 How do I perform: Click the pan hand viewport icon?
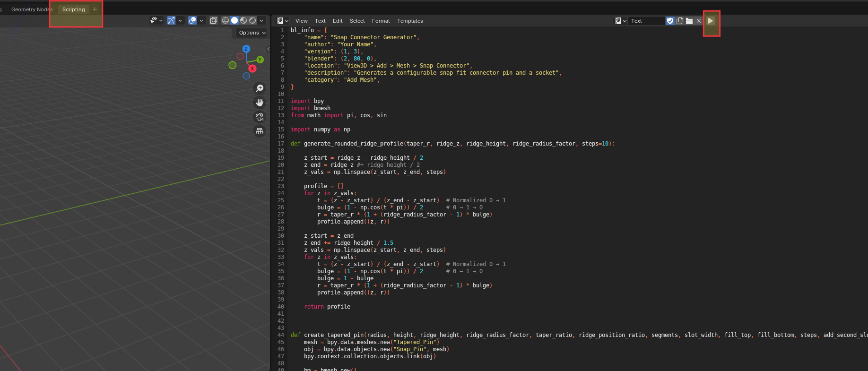[x=260, y=103]
